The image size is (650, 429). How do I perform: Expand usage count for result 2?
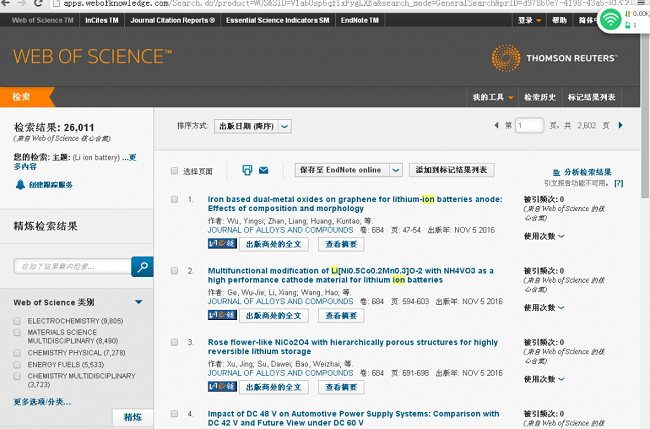pyautogui.click(x=543, y=308)
